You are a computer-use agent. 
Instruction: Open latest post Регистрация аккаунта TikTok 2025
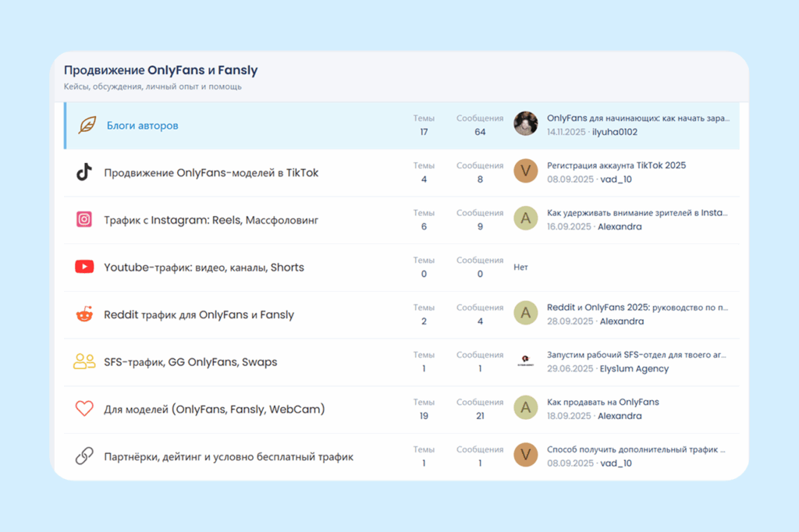[x=616, y=165]
